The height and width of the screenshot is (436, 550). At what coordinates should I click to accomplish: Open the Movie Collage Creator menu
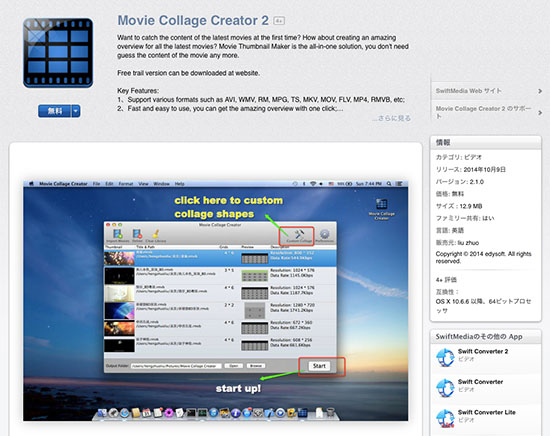click(63, 184)
